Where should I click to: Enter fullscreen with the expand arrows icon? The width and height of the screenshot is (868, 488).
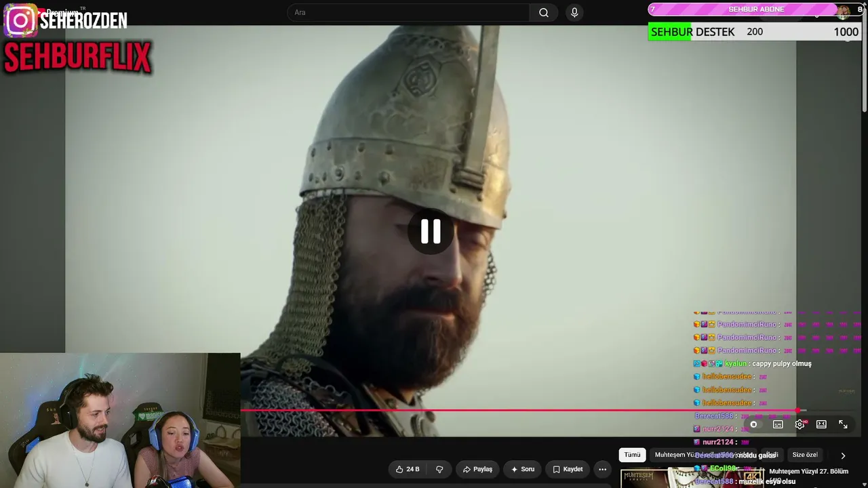pyautogui.click(x=843, y=424)
